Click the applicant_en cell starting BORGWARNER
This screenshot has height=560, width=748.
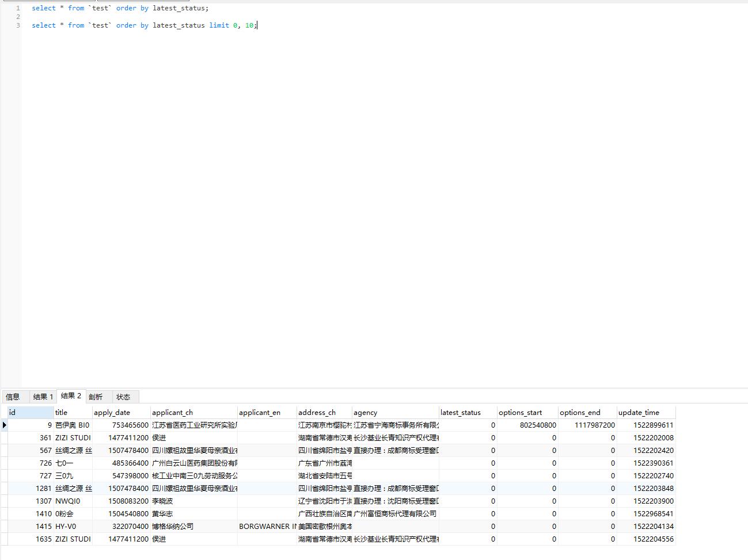tap(267, 527)
